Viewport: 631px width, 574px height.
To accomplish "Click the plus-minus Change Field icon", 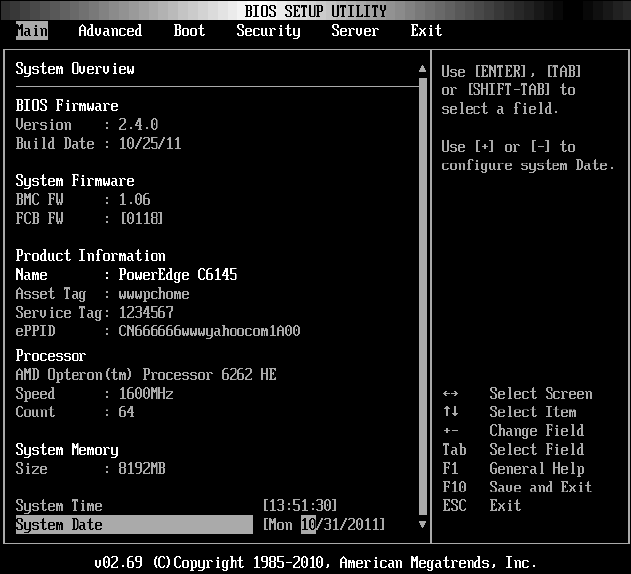I will 450,431.
